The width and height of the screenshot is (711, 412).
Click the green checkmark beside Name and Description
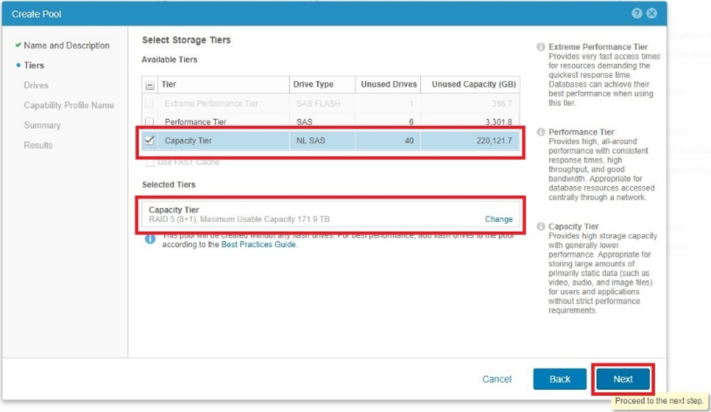click(18, 45)
